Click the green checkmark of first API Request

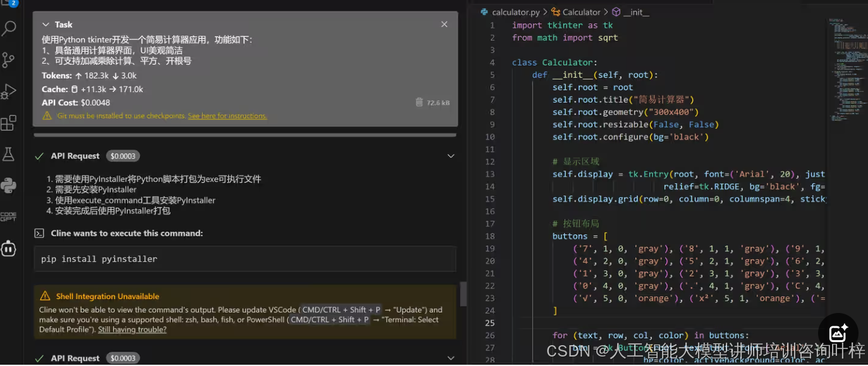click(39, 156)
